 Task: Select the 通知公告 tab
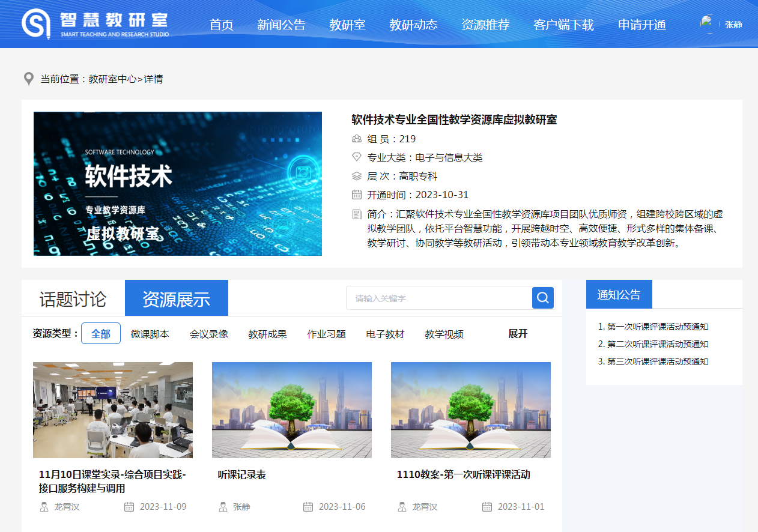click(619, 295)
